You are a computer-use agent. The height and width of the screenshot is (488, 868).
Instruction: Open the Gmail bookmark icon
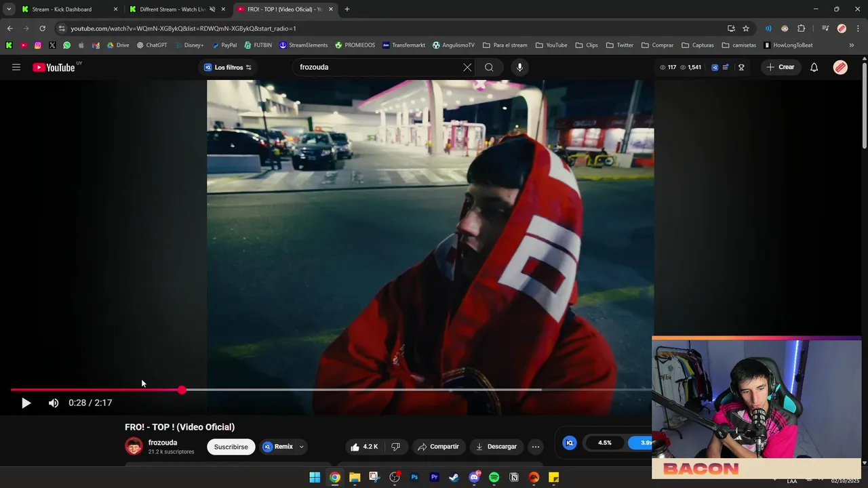pyautogui.click(x=96, y=45)
